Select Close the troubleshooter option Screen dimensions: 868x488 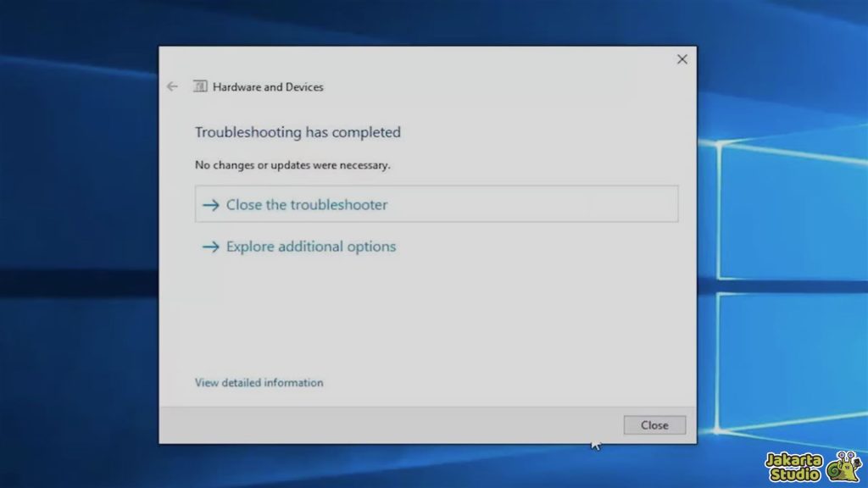(307, 205)
